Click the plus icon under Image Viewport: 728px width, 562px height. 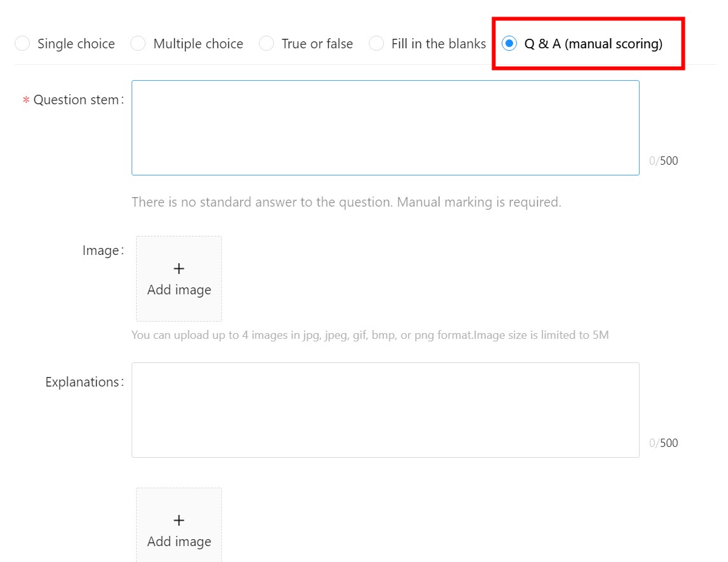tap(179, 269)
